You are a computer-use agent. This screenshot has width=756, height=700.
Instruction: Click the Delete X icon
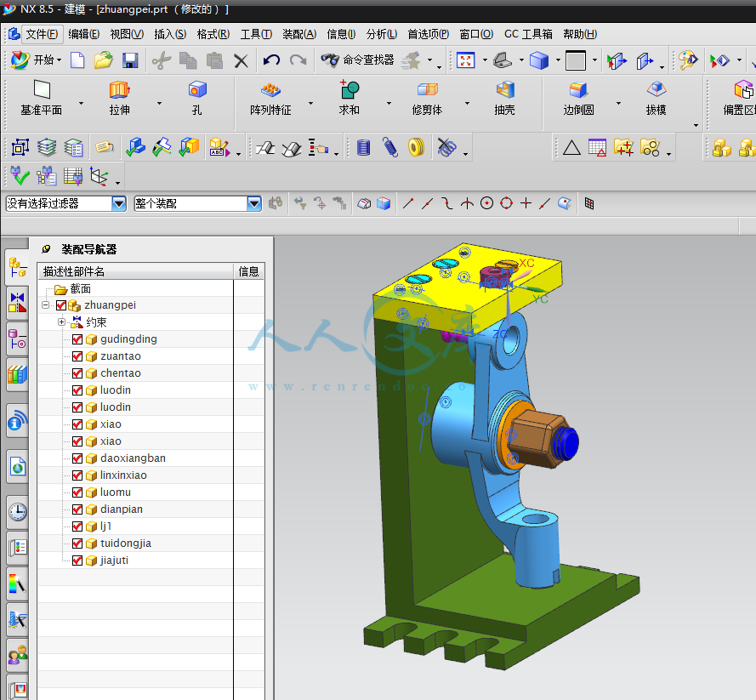click(241, 60)
